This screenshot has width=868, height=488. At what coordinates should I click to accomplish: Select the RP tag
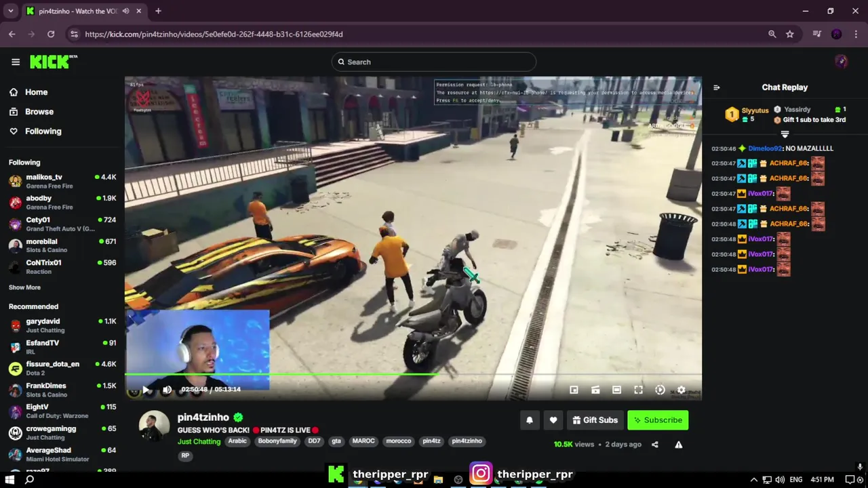point(185,456)
